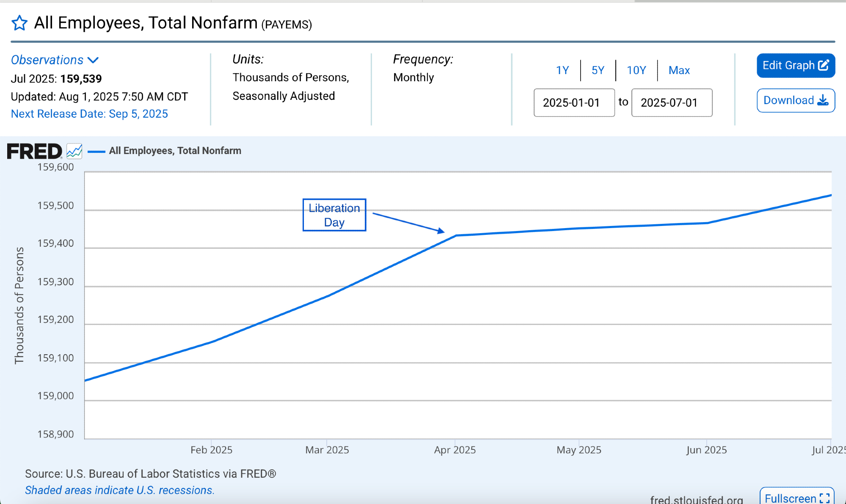846x504 pixels.
Task: Click the blue series legend line swatch
Action: (x=96, y=151)
